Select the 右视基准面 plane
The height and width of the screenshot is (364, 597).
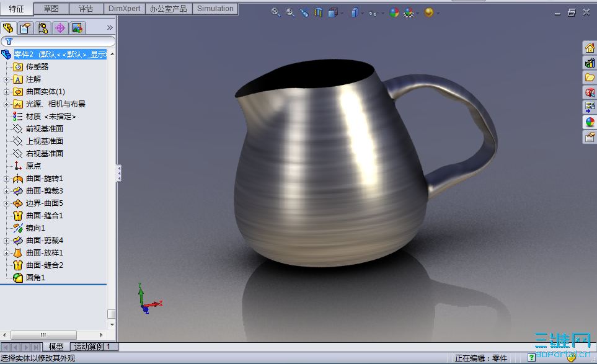pos(44,154)
